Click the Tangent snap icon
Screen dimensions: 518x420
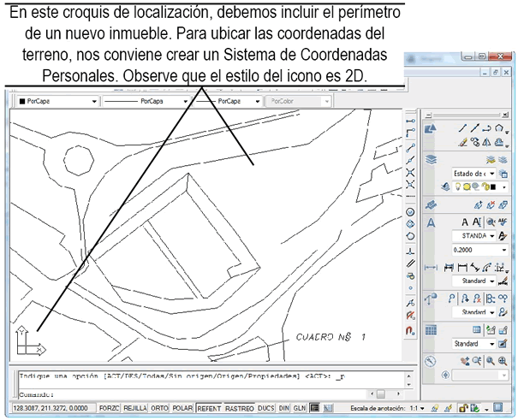point(410,236)
